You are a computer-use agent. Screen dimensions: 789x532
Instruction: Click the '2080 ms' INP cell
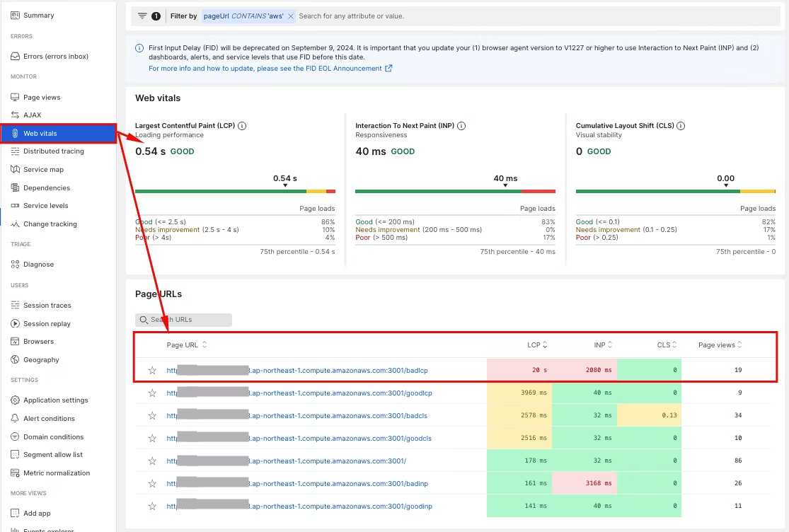pyautogui.click(x=584, y=370)
